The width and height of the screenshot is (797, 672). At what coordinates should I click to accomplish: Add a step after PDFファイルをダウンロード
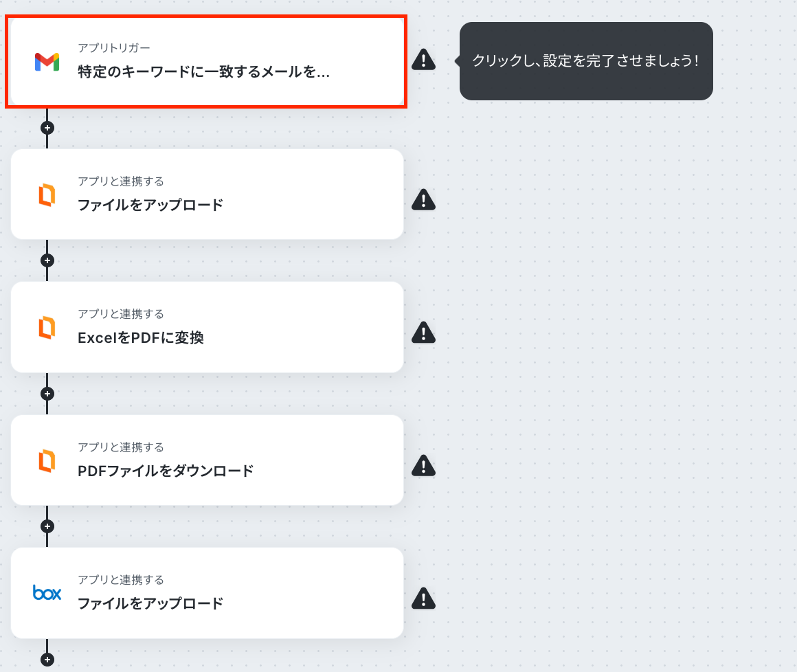(47, 526)
